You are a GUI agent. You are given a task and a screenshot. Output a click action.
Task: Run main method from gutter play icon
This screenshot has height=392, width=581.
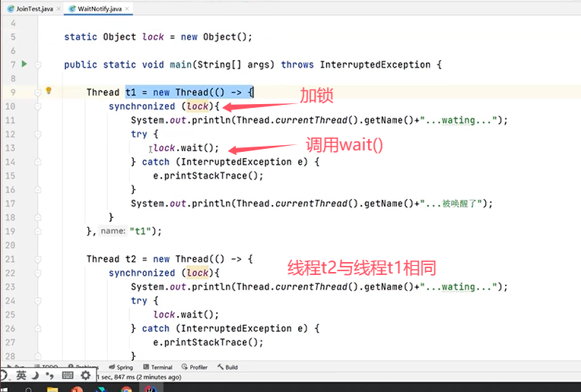pos(24,64)
